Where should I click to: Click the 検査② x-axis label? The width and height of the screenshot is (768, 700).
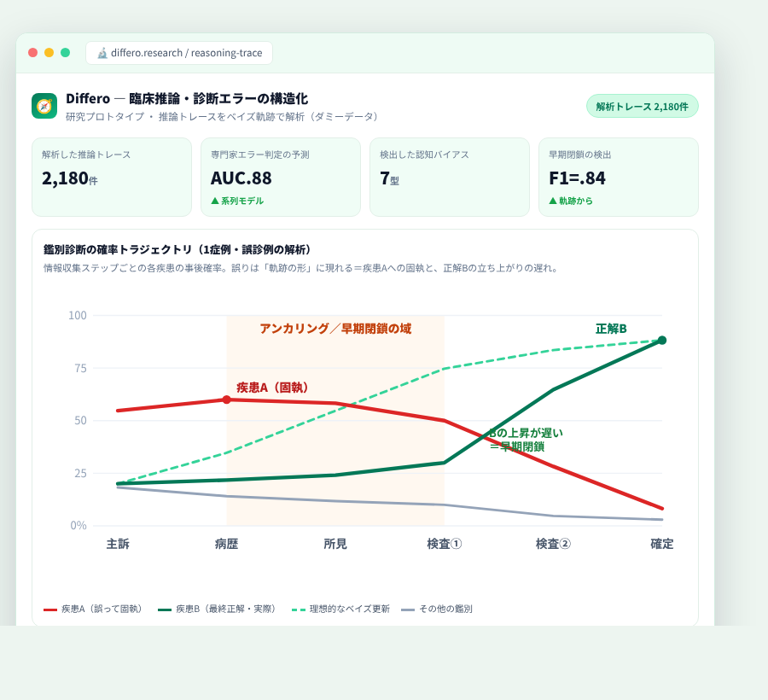pos(553,544)
